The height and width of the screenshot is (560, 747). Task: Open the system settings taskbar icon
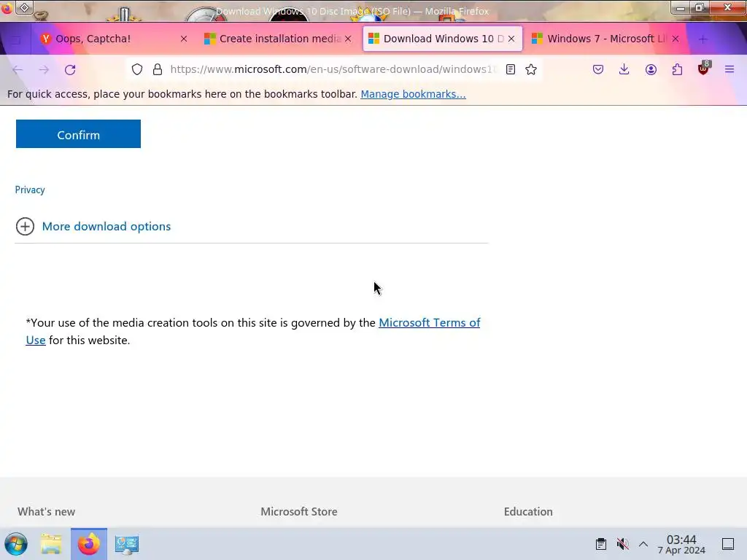tap(127, 544)
